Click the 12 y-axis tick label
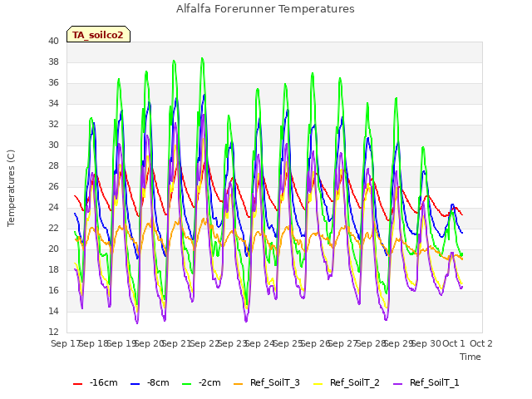The image size is (532, 399). pyautogui.click(x=53, y=332)
